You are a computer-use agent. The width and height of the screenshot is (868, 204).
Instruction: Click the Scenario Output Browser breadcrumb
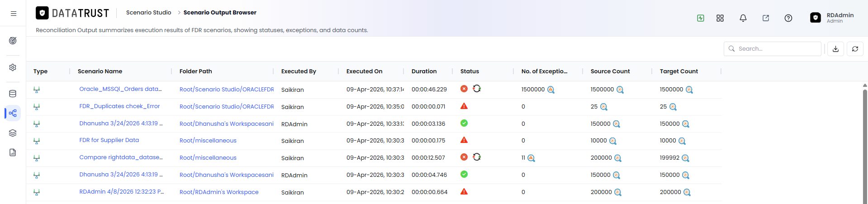point(220,13)
